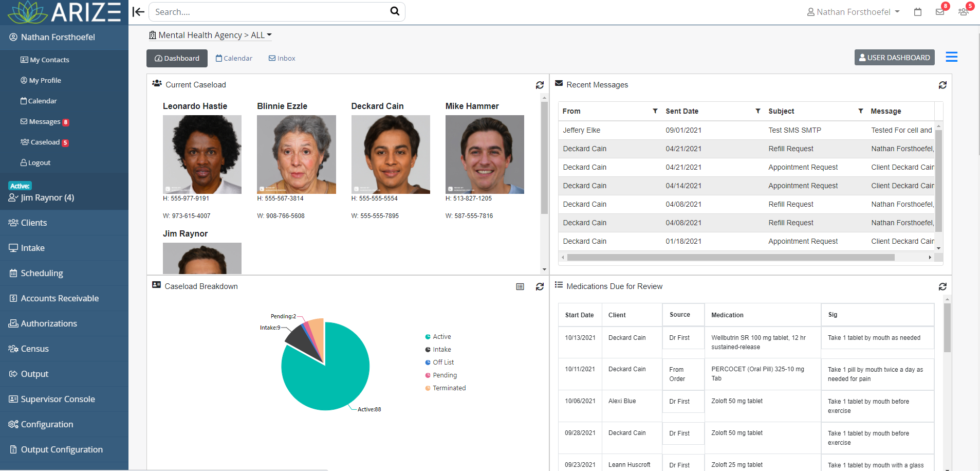Click the Logout link in the sidebar
Viewport: 980px width, 471px height.
pyautogui.click(x=35, y=162)
